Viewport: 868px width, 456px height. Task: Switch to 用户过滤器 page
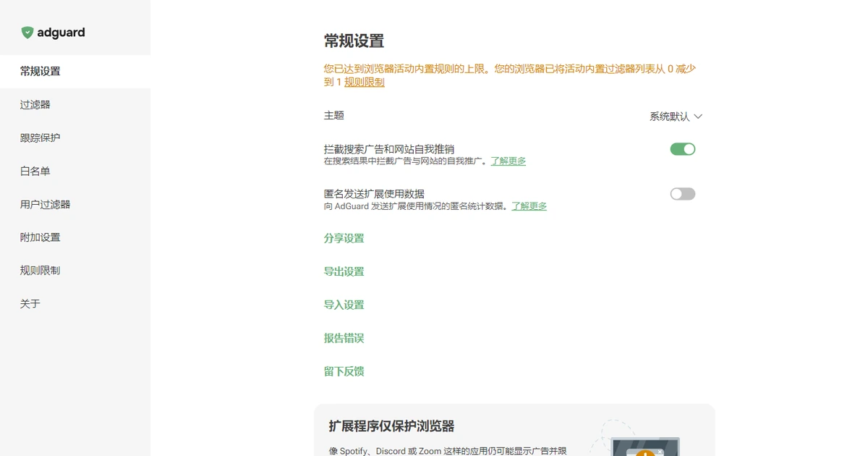pyautogui.click(x=75, y=205)
